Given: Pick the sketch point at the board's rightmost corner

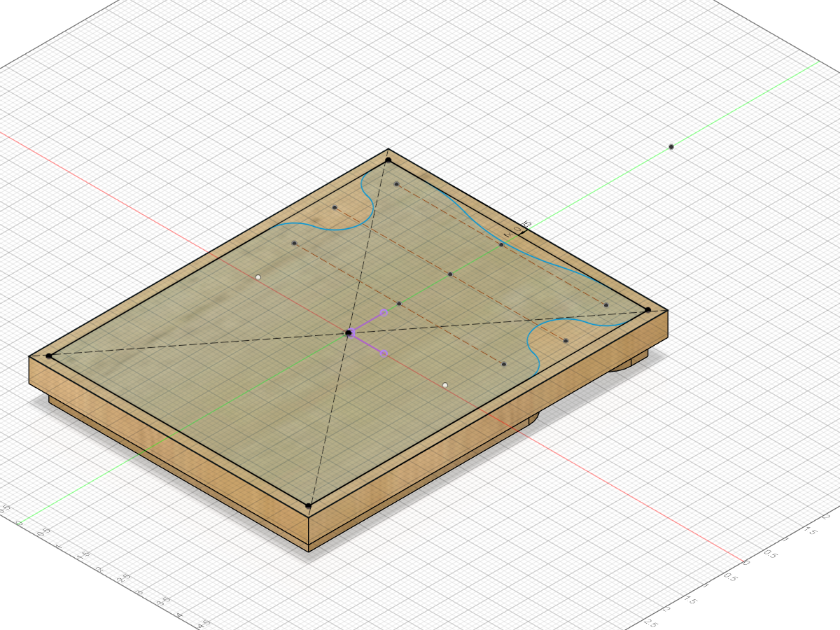Looking at the screenshot, I should coord(648,309).
